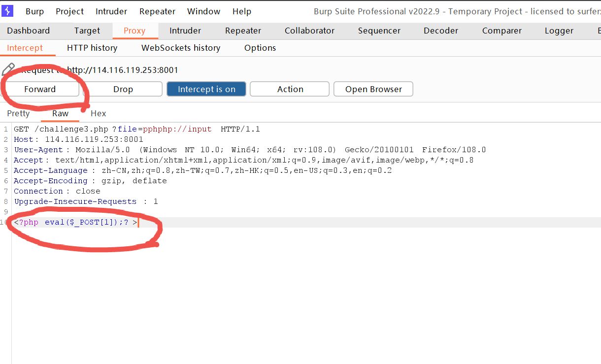Image resolution: width=601 pixels, height=364 pixels.
Task: Go to the Intruder tool tab
Action: tap(185, 31)
